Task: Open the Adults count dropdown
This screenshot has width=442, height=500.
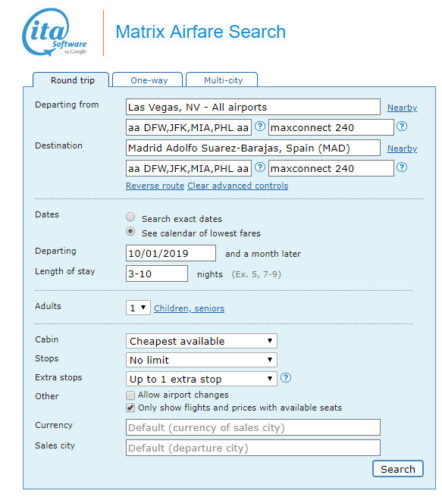Action: tap(138, 308)
